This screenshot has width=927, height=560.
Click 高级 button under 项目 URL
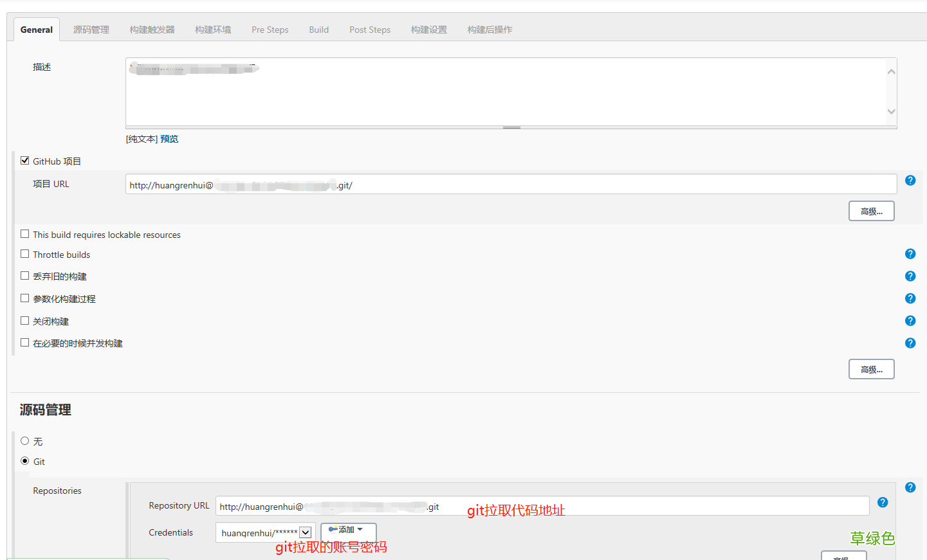click(871, 212)
